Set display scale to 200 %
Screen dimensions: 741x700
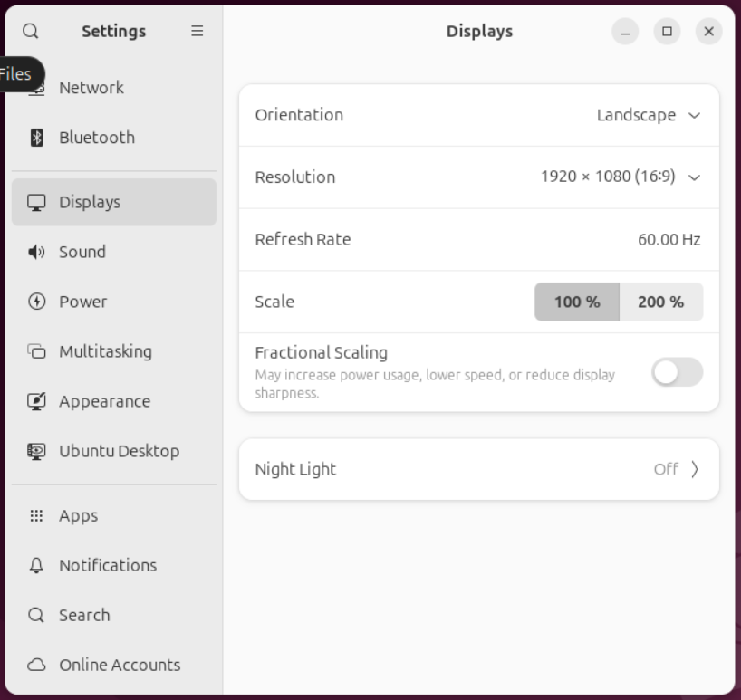pyautogui.click(x=660, y=302)
